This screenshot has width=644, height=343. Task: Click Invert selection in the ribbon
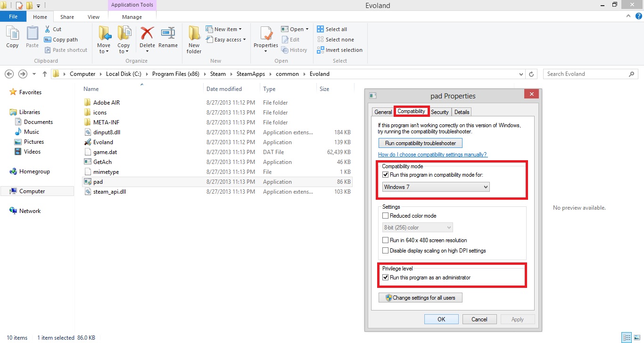339,50
